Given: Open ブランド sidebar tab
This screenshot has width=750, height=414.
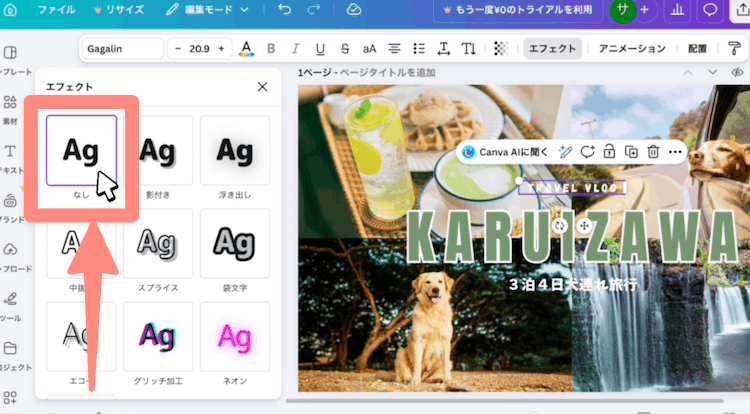Looking at the screenshot, I should pos(11,208).
